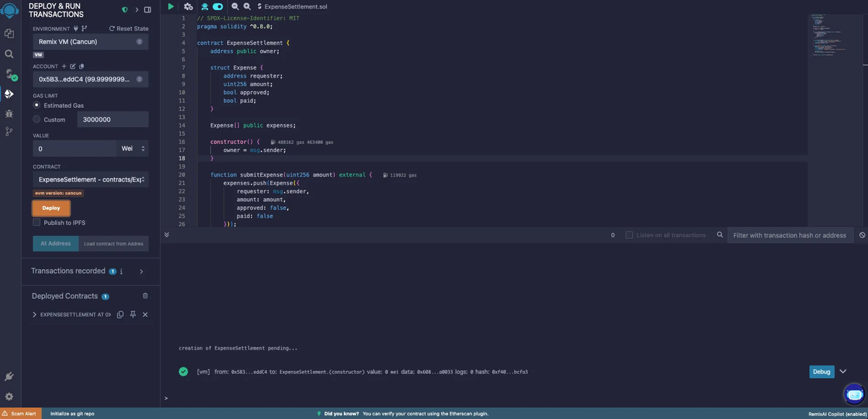Open the RemixAI assistant chat bubble
Screen dimensions: 868x419
coord(854,394)
